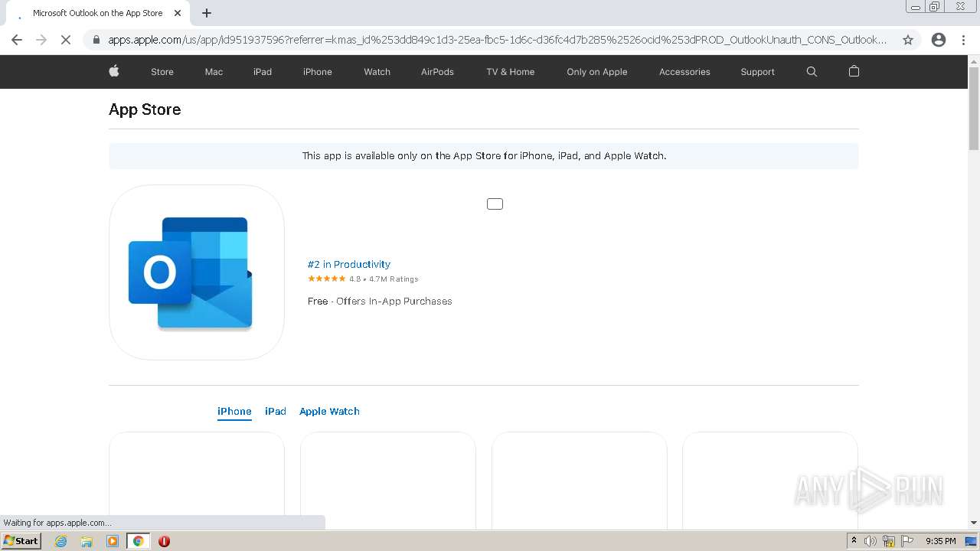Open File Explorer folder on taskbar
This screenshot has width=980, height=551.
point(87,541)
